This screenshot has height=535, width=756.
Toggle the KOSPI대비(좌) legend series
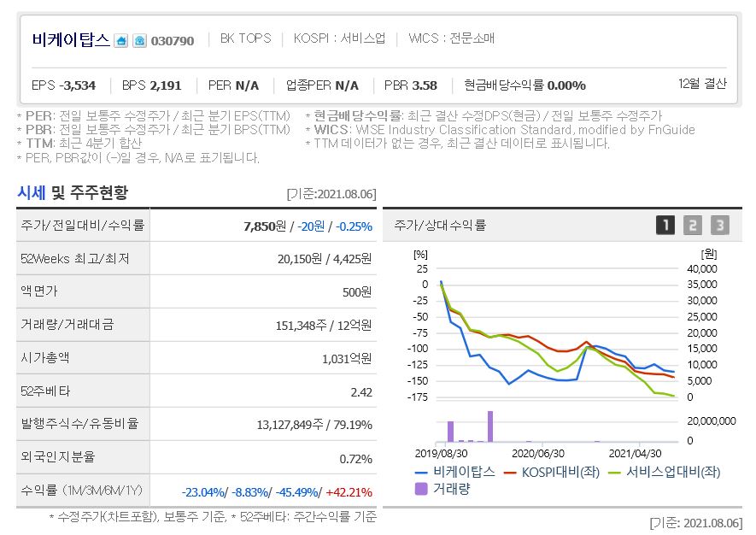(552, 472)
